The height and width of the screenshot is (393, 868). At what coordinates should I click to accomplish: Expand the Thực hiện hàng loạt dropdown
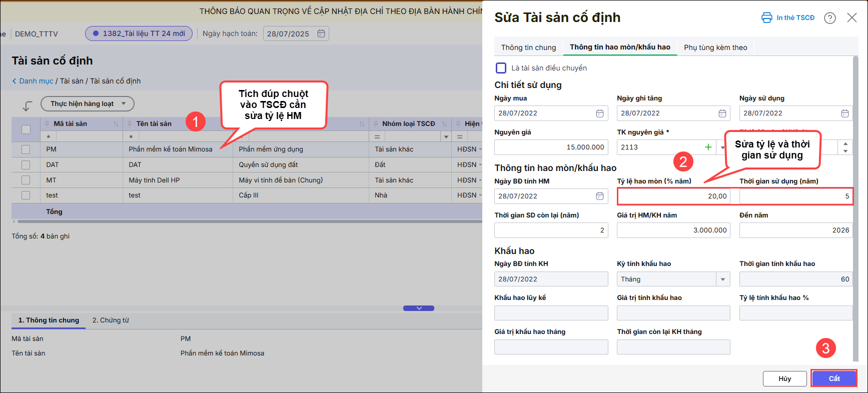coord(87,103)
